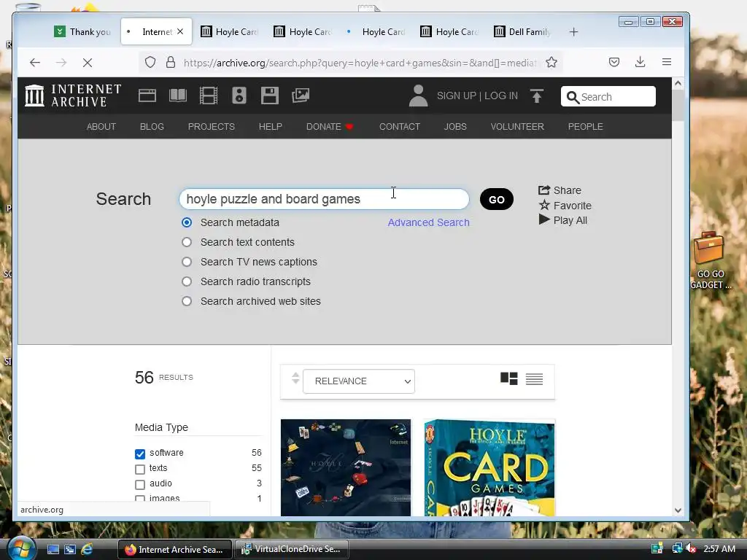The height and width of the screenshot is (560, 747).
Task: Open a new tab with plus button
Action: 573,32
